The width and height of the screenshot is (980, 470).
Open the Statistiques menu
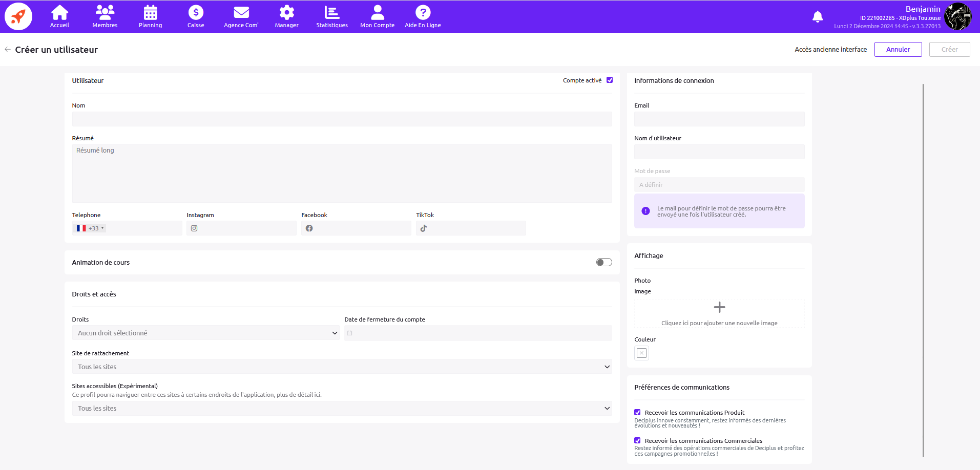pos(331,16)
